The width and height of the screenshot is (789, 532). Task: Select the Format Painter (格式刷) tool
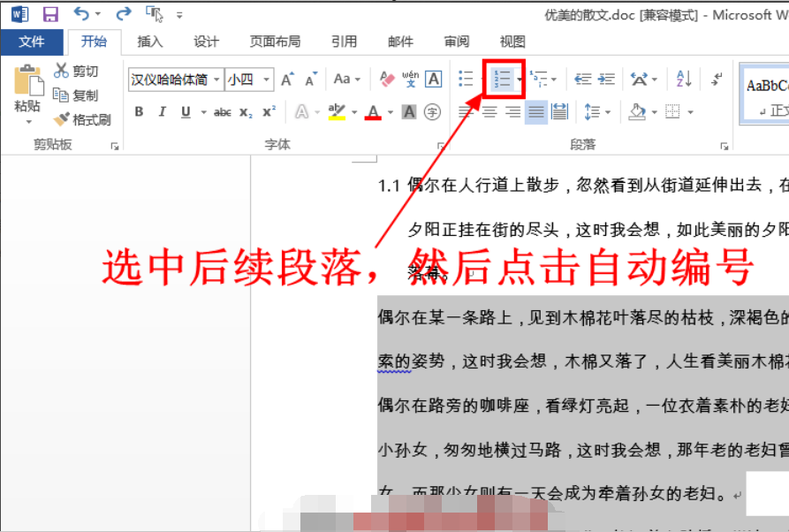click(x=84, y=119)
